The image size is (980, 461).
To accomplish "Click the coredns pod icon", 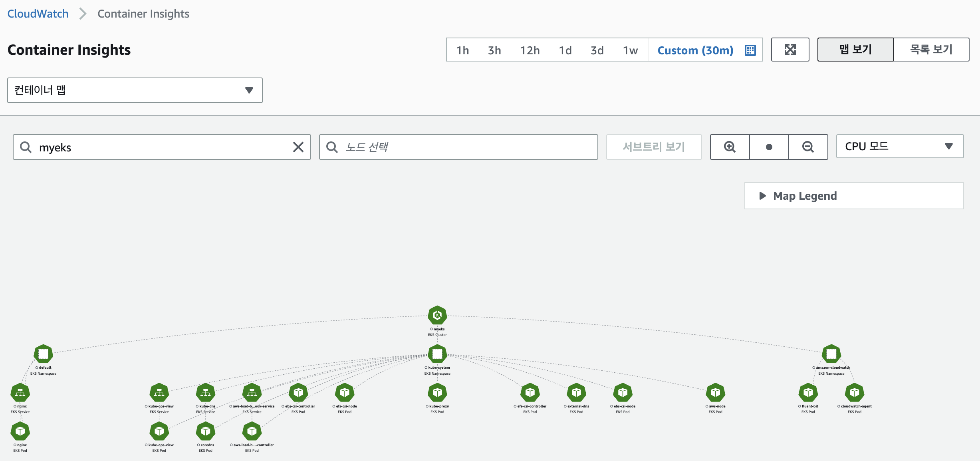I will click(x=206, y=431).
